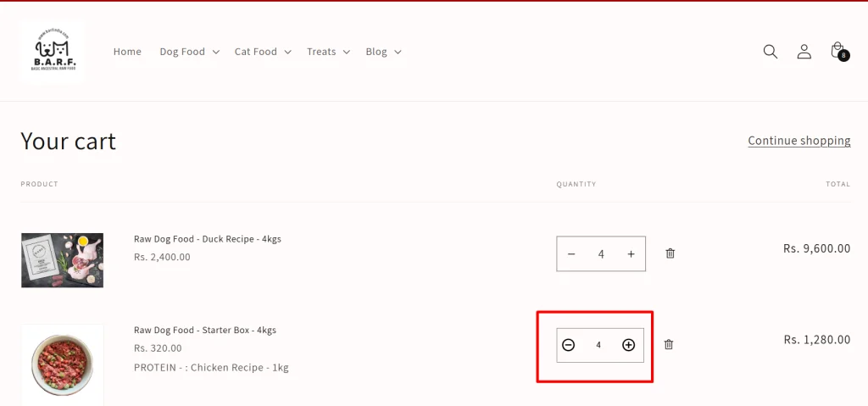Open Raw Dog Food Duck Recipe link
Viewport: 868px width, 406px height.
coord(208,239)
